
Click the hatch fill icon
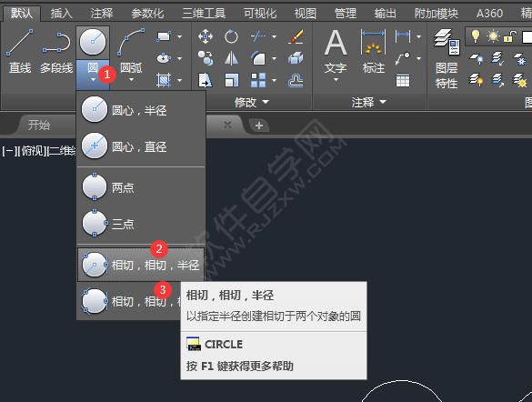(x=164, y=80)
